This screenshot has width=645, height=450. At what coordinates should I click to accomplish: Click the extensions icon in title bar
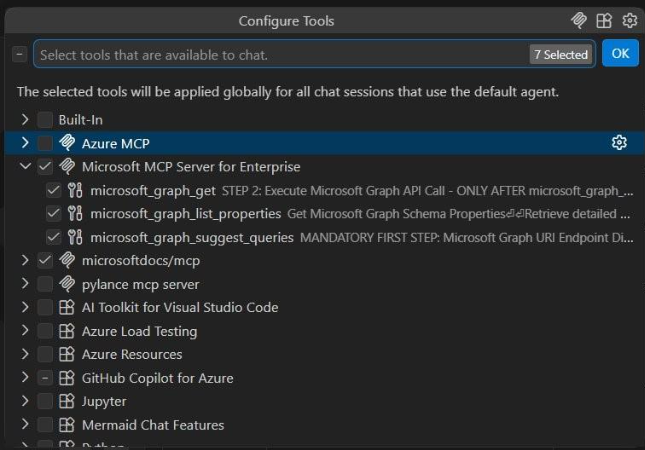tap(604, 20)
